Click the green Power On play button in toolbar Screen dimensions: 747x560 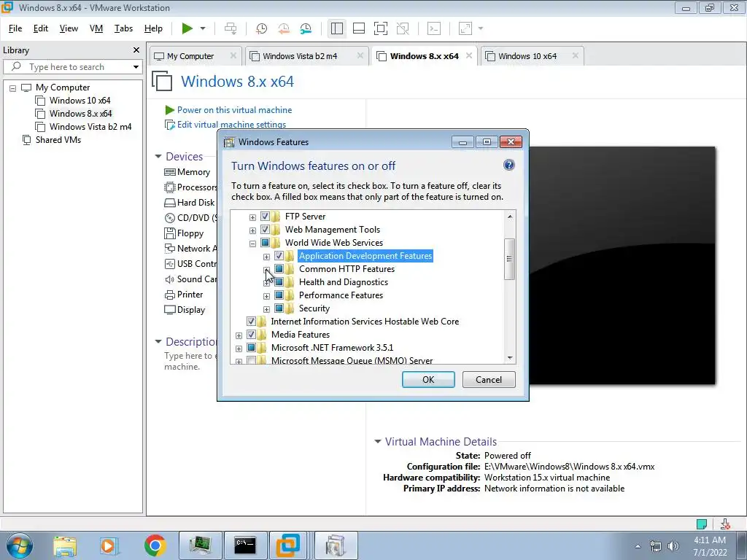(187, 28)
